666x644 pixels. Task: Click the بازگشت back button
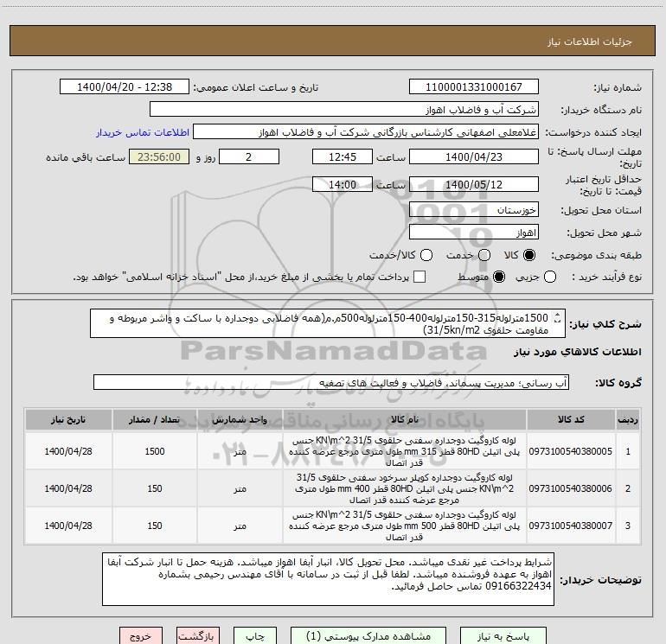198,636
